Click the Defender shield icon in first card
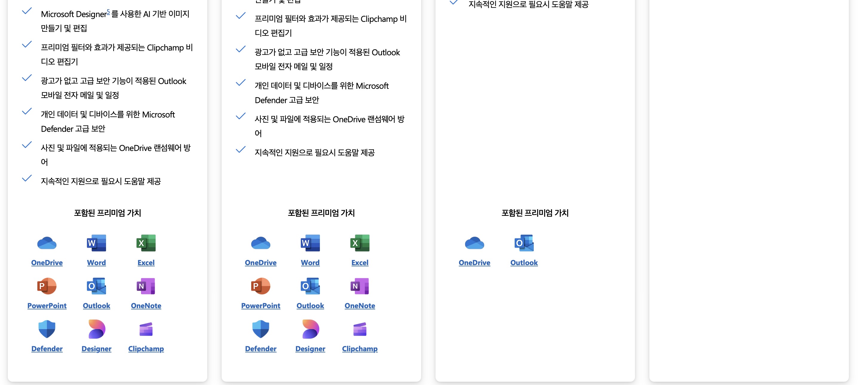 click(47, 329)
